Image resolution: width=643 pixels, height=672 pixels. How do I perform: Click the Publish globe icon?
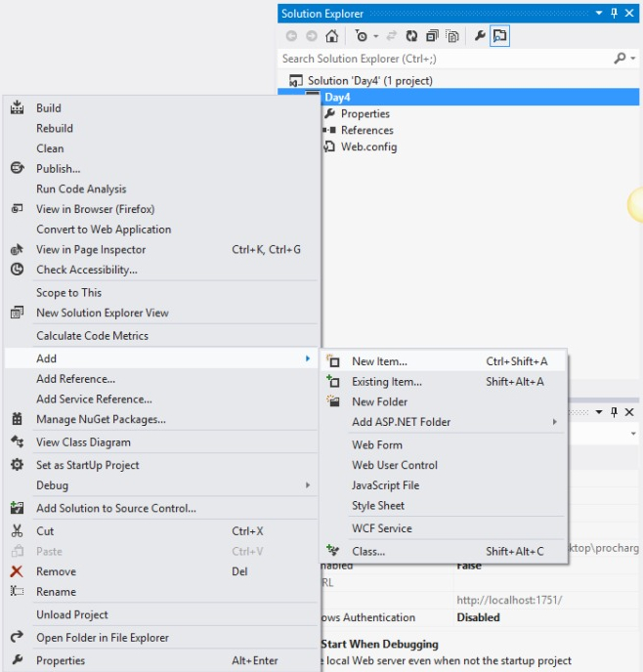click(18, 168)
